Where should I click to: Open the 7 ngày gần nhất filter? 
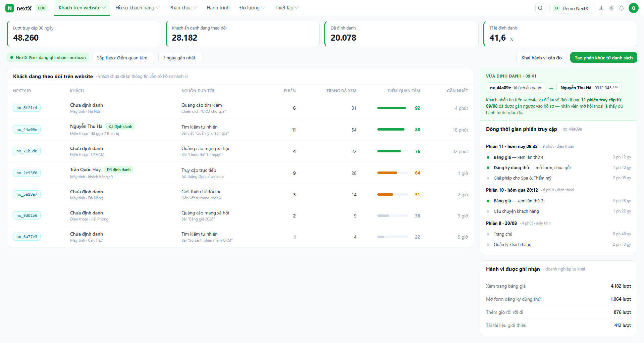tap(180, 58)
